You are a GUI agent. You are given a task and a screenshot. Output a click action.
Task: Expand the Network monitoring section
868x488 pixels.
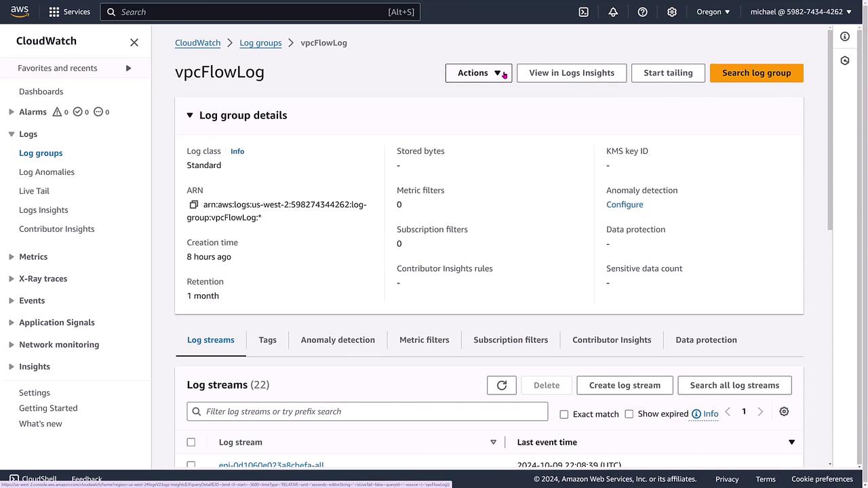pyautogui.click(x=11, y=344)
